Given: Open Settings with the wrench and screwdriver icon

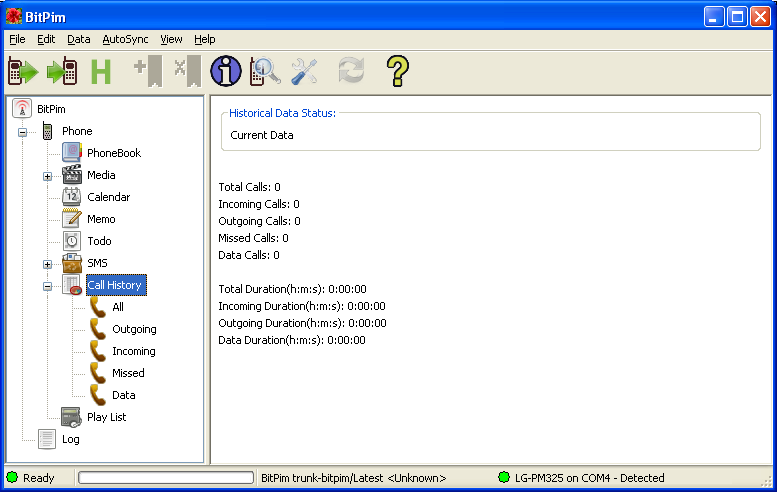Looking at the screenshot, I should (304, 71).
